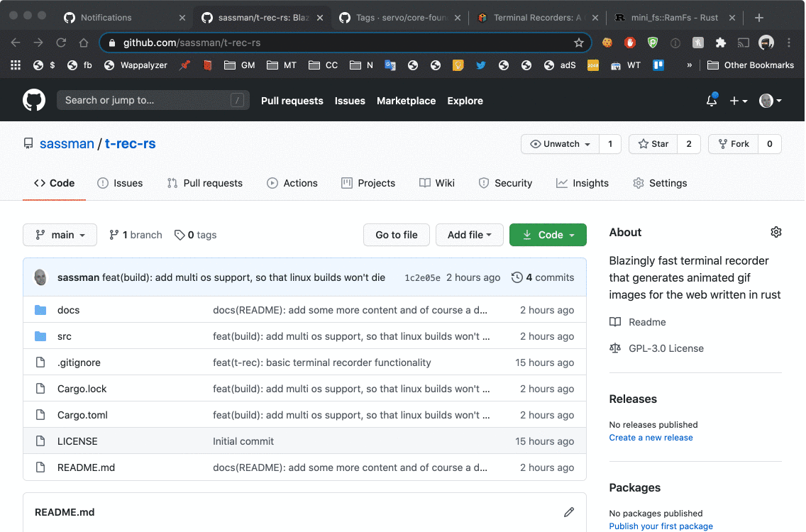Open the Unwatch dropdown

coord(561,144)
